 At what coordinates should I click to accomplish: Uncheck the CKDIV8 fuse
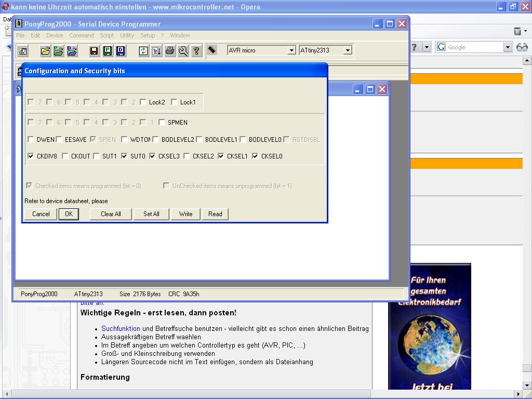click(x=31, y=156)
